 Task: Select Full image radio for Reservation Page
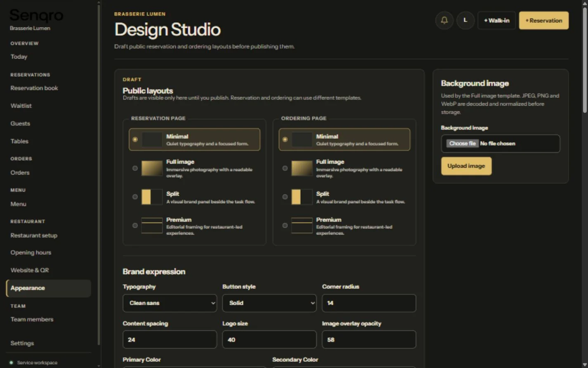(135, 168)
